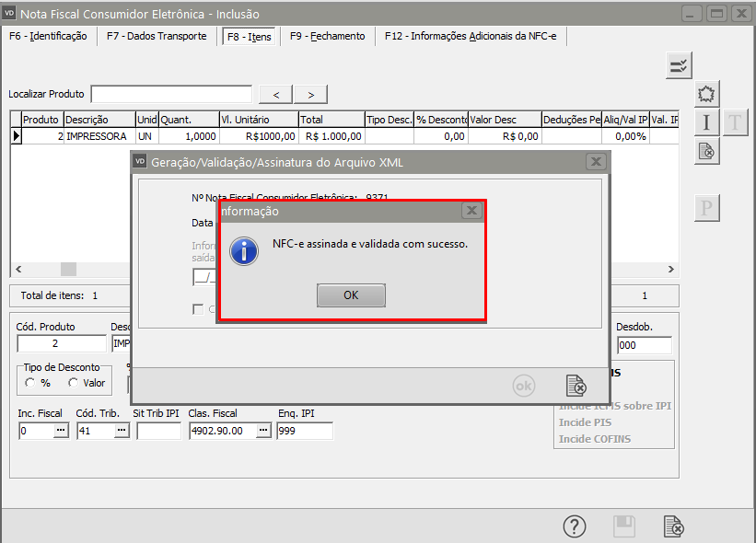Select the F8 - Itens tab
The image size is (756, 543).
[x=249, y=37]
